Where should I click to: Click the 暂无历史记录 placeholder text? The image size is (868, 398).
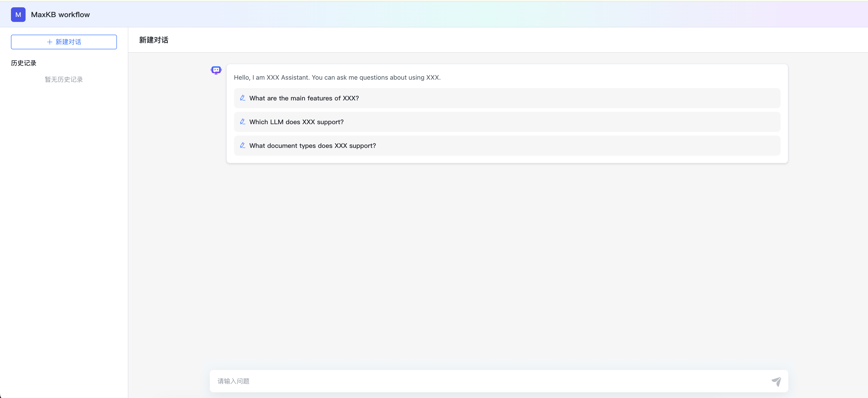[64, 79]
